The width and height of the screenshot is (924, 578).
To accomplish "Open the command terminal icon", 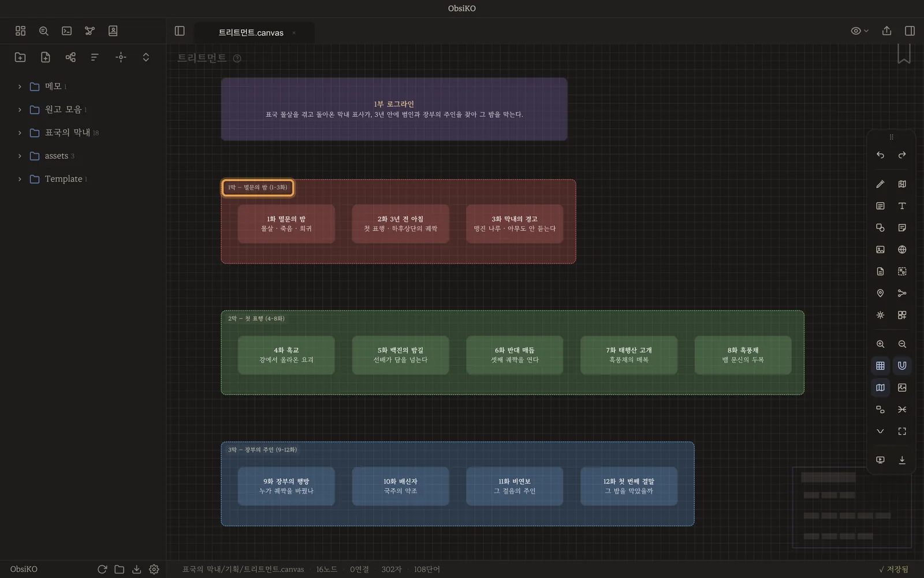I will [x=67, y=31].
